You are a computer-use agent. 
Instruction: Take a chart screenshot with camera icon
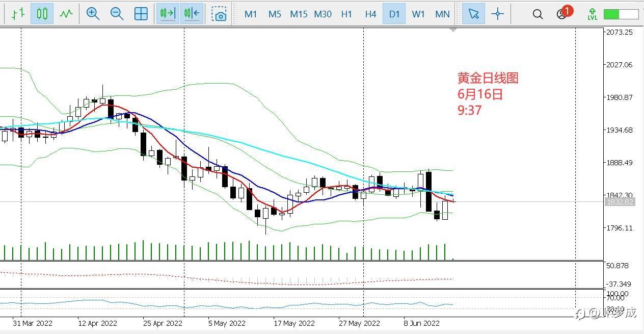tap(220, 14)
